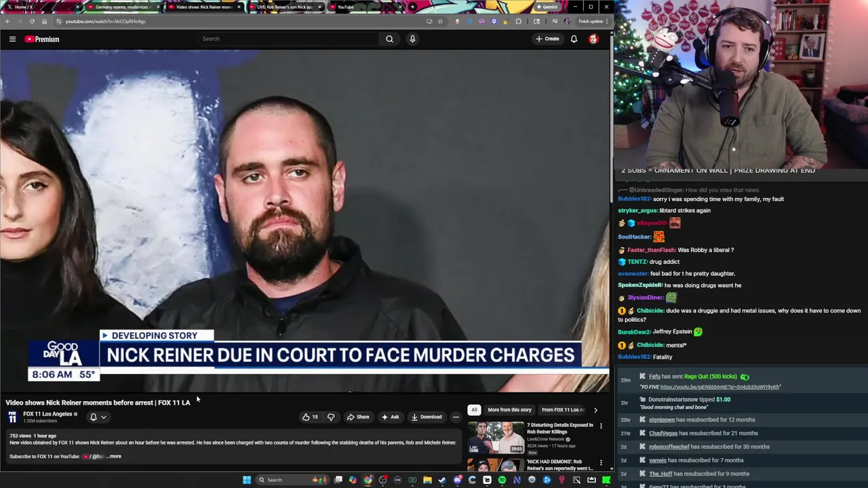Download the video
Screen dimensions: 868x488
427,417
